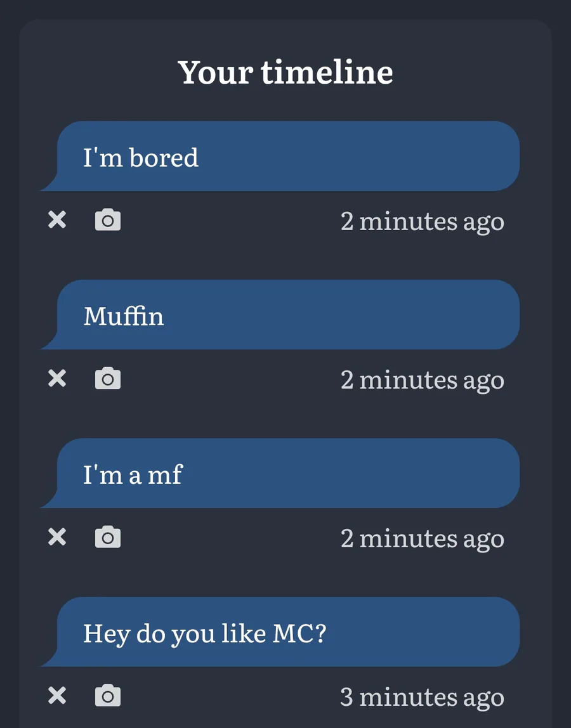This screenshot has height=728, width=571.
Task: Click the "3 minutes ago" timestamp
Action: [x=423, y=698]
